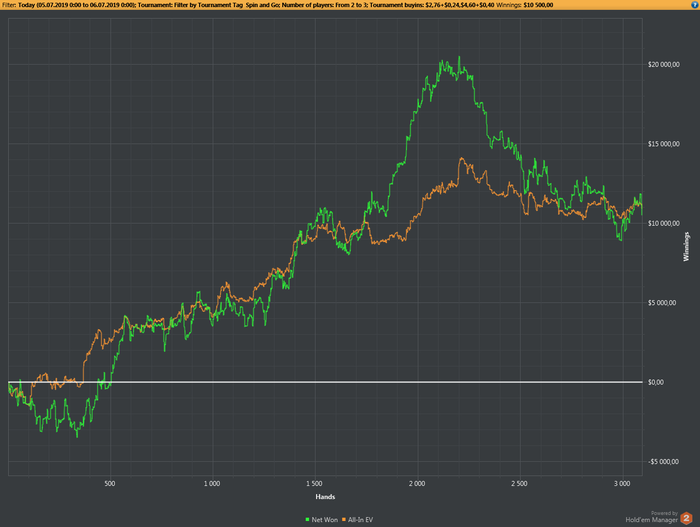
Task: Click the help icon in filter bar
Action: 696,5
